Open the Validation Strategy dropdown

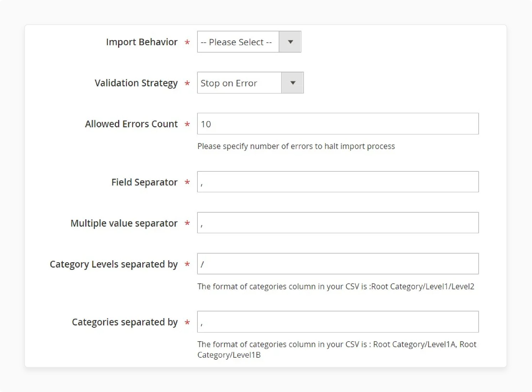250,83
